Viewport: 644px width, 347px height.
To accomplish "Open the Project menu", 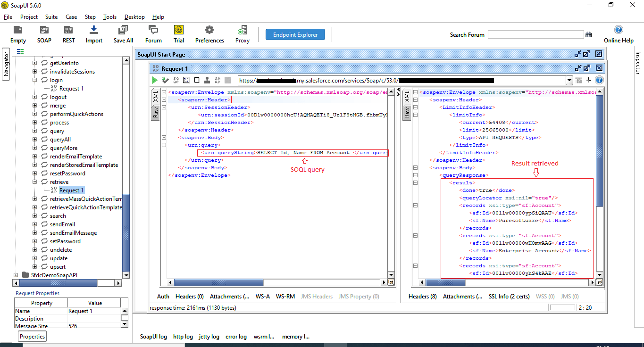I will coord(29,17).
